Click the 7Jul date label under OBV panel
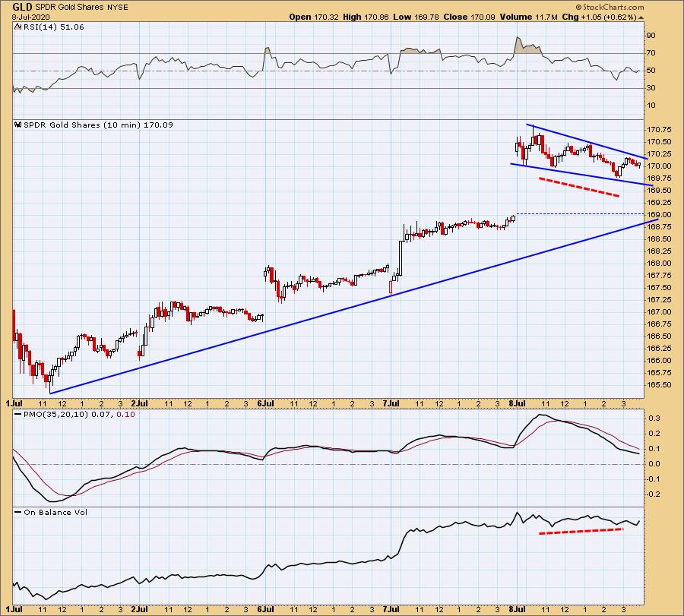The image size is (684, 616). 391,609
